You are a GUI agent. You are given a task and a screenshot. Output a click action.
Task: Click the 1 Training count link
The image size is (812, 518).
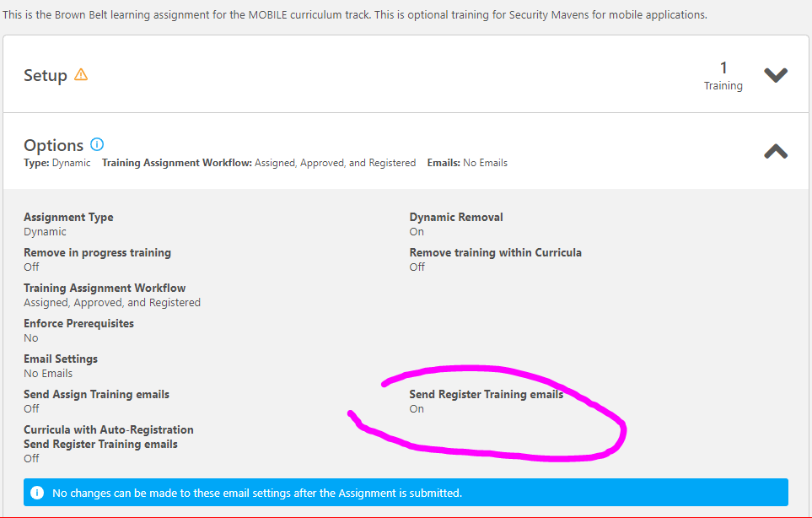point(723,74)
